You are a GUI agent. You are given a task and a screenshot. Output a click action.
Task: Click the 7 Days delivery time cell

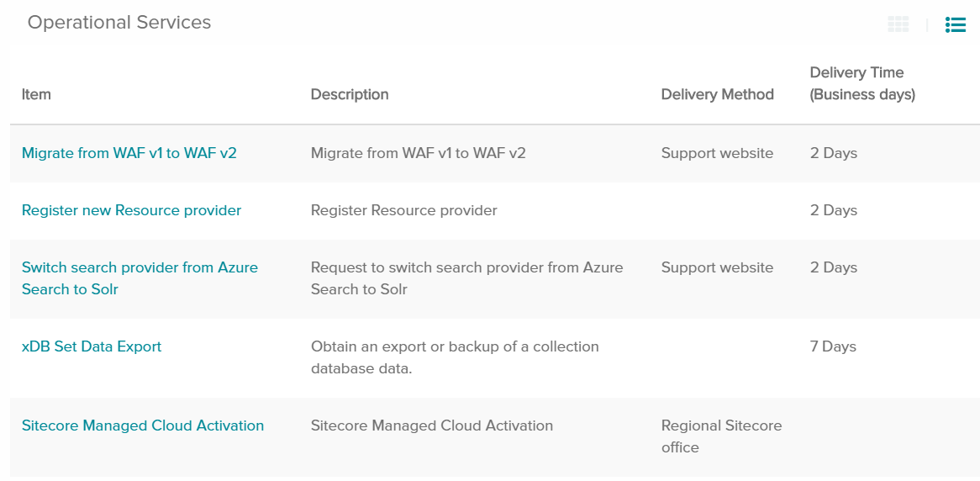833,346
